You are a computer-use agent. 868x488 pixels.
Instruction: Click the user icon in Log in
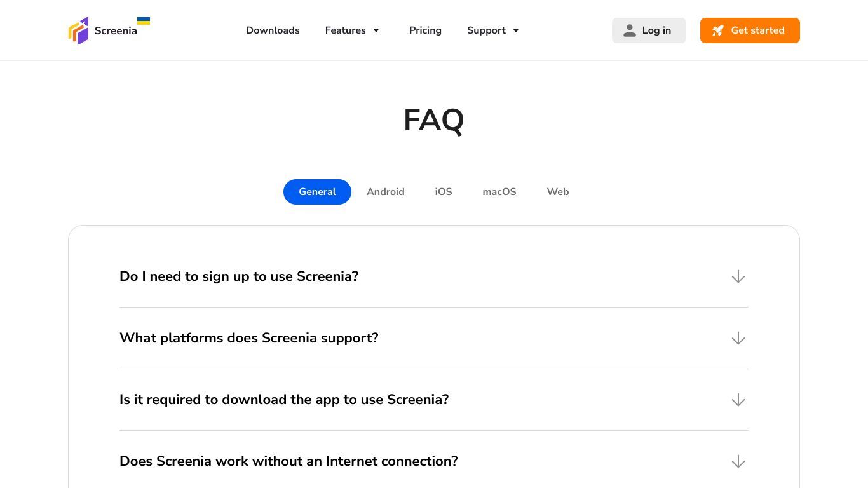pyautogui.click(x=630, y=30)
